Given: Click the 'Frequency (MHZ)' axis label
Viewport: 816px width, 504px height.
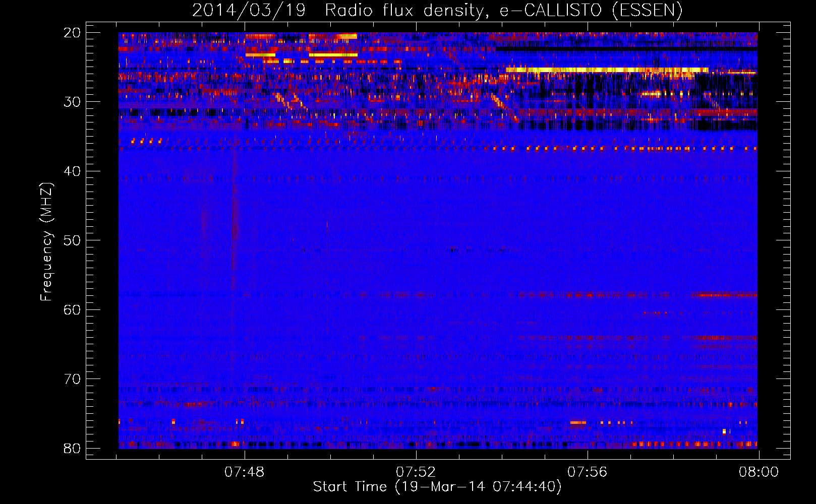Looking at the screenshot, I should click(46, 242).
